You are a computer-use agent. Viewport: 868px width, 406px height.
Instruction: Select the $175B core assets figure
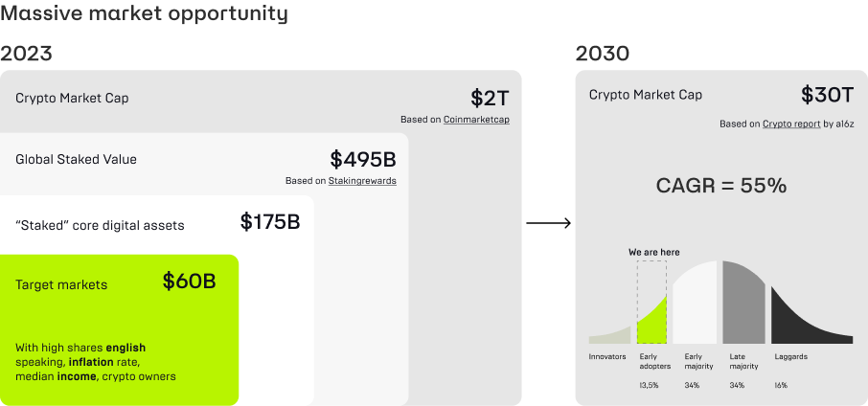click(x=270, y=222)
